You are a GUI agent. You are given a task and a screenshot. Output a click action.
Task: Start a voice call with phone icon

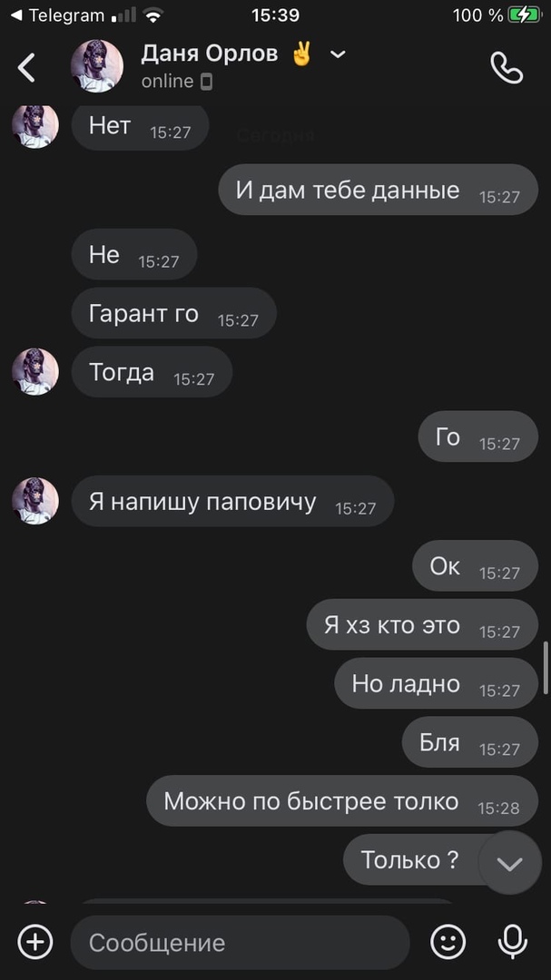(x=507, y=67)
